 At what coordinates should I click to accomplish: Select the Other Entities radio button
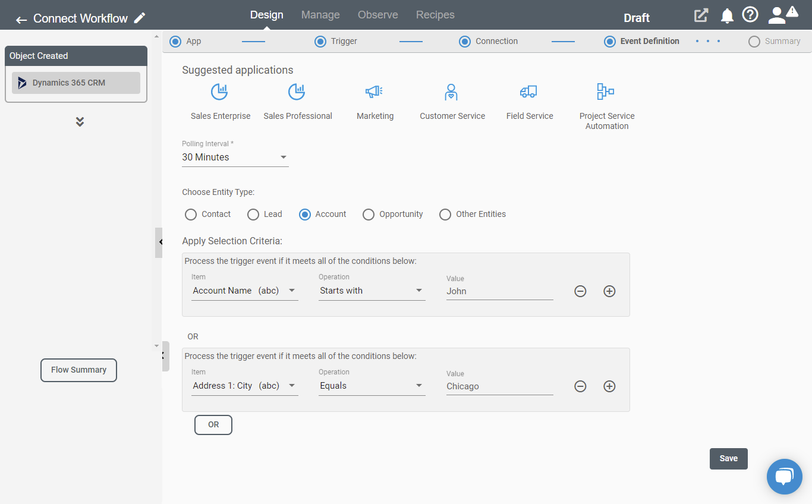445,215
